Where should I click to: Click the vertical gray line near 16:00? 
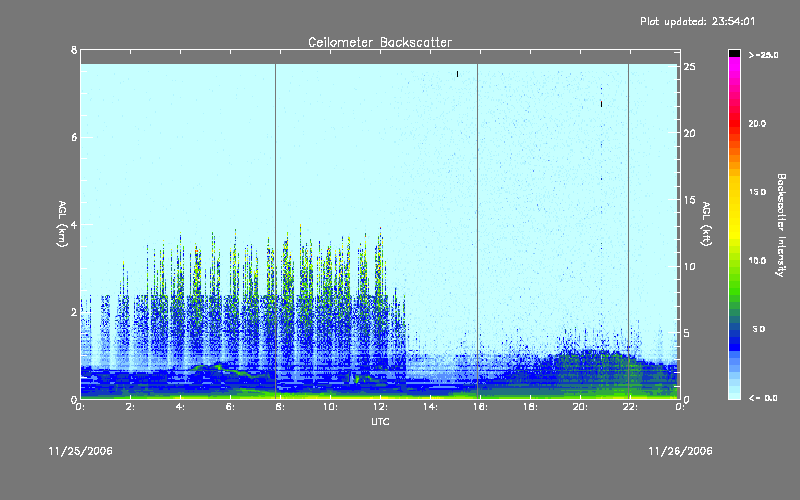coord(477,231)
